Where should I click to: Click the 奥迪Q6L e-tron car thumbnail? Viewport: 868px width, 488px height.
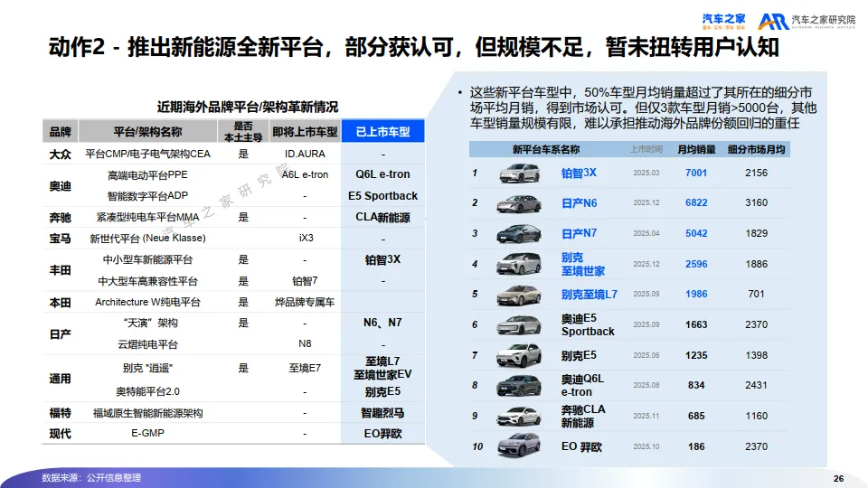click(x=519, y=385)
